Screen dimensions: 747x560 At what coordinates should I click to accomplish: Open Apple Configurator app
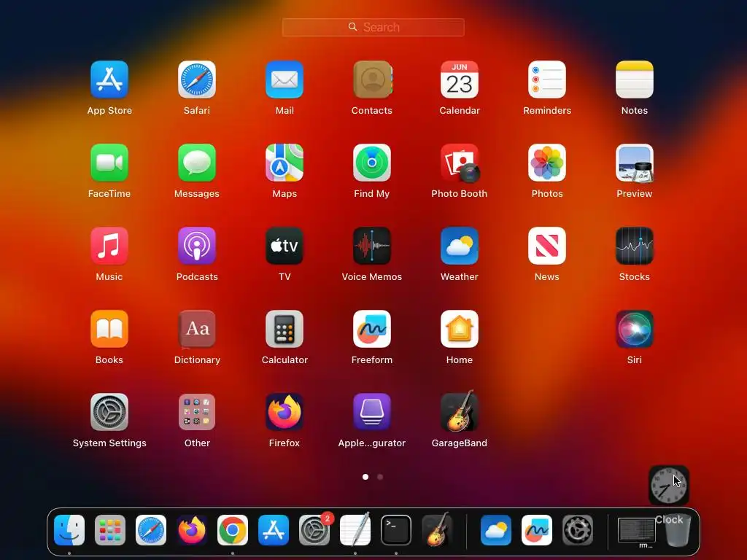(372, 412)
